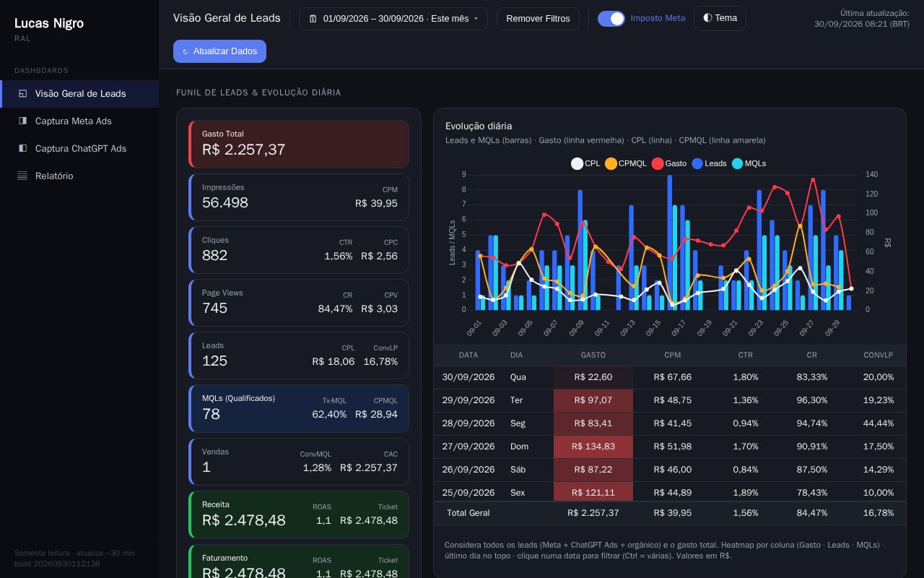Click the refresh icon on Atualizar Dados
This screenshot has width=924, height=578.
coord(186,52)
